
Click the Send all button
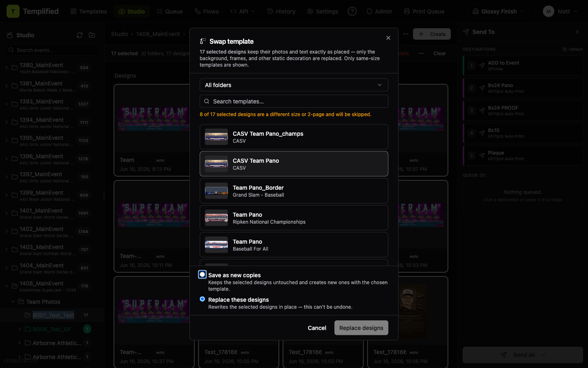(523, 355)
